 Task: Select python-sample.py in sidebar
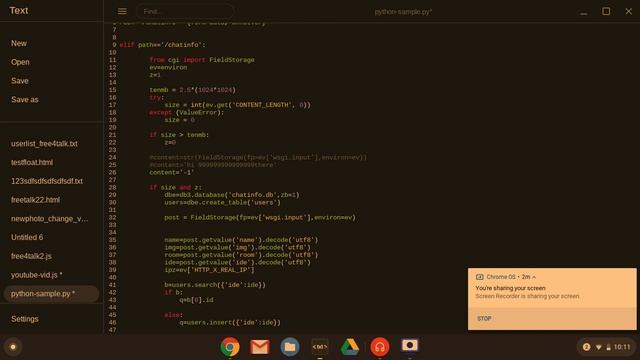(51, 294)
